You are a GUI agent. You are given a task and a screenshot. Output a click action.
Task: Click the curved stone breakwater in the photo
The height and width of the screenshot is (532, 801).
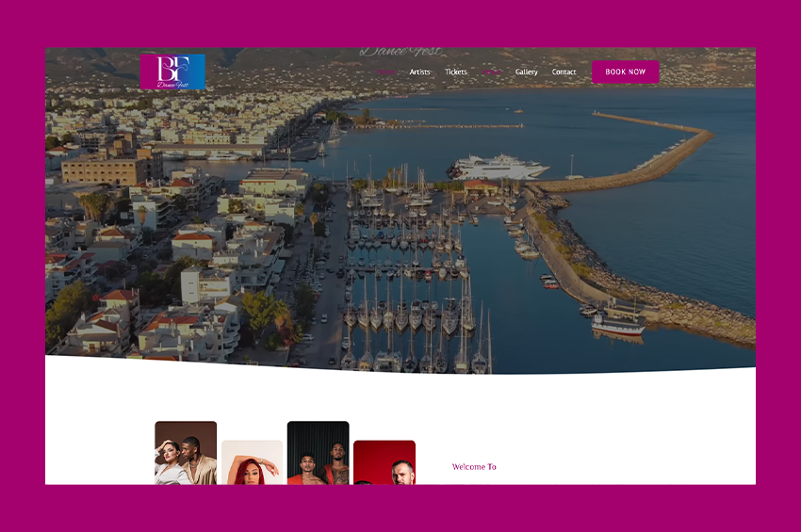(660, 155)
